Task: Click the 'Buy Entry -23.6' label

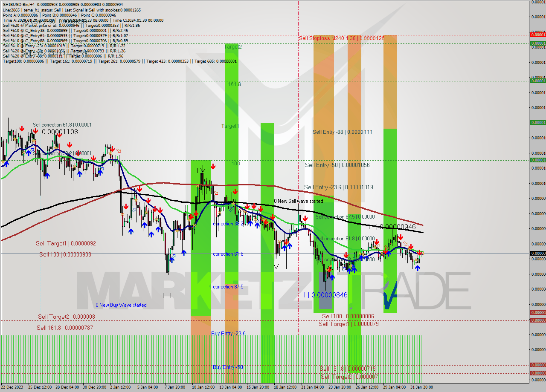Action: point(228,334)
